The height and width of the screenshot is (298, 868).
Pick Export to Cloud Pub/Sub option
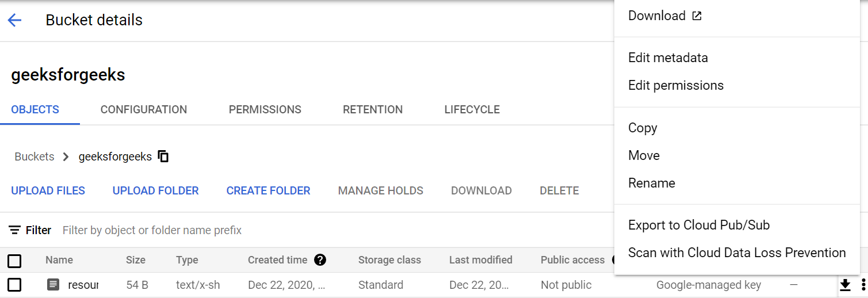(699, 225)
